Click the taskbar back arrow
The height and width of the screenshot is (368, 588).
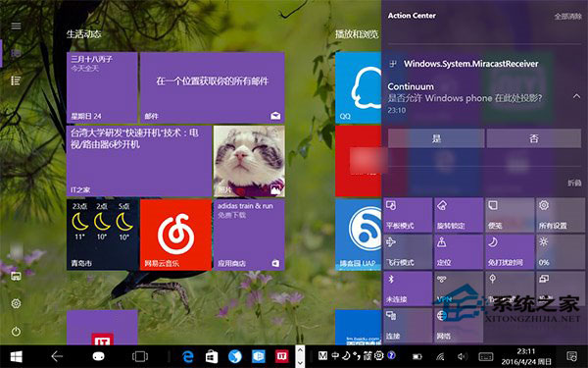tap(57, 356)
